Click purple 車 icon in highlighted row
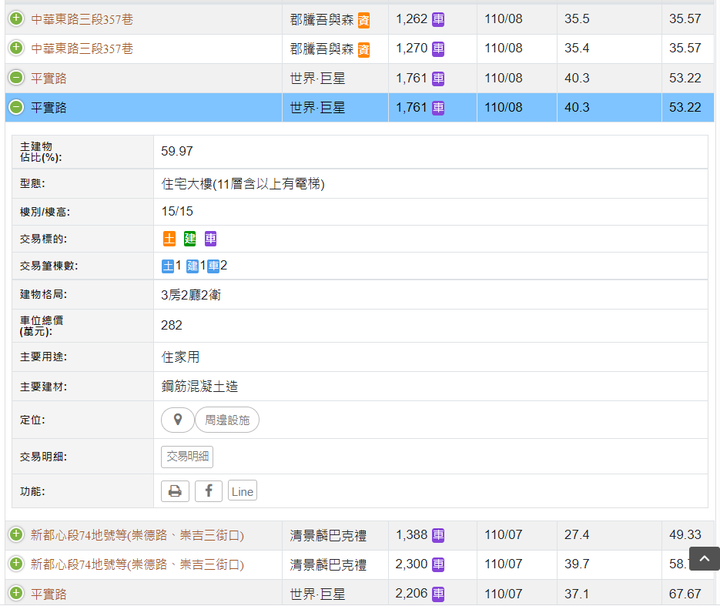720x606 pixels. click(x=439, y=108)
